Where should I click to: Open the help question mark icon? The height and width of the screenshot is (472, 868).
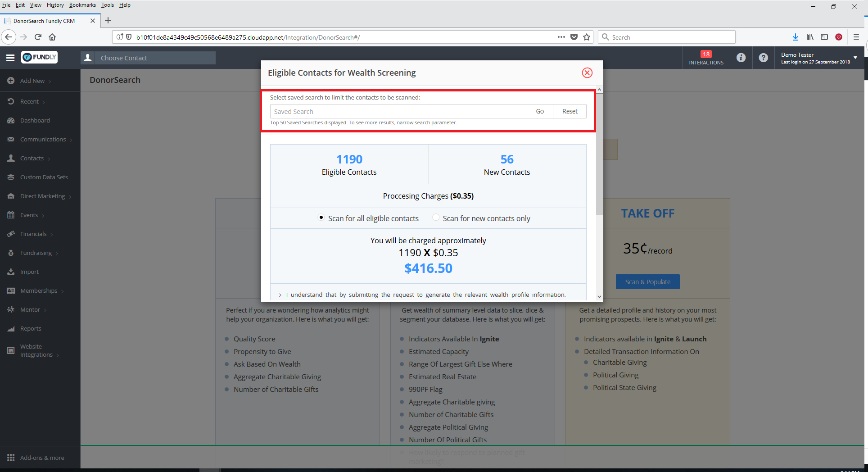tap(763, 58)
